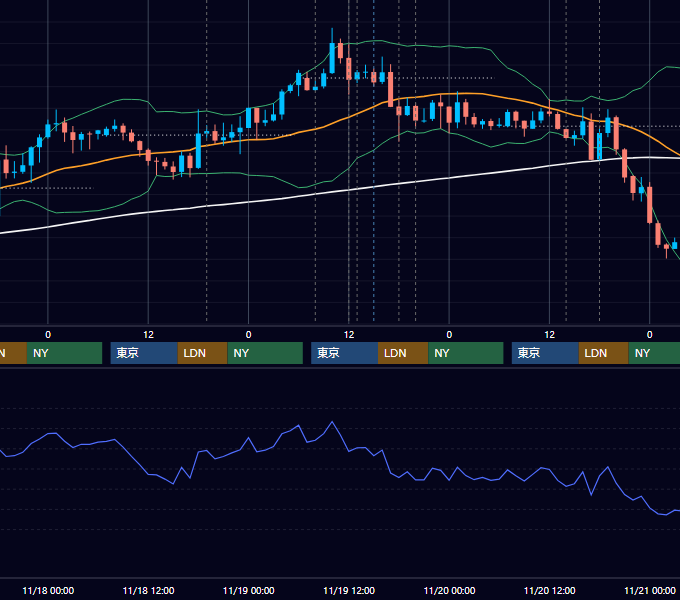680x600 pixels.
Task: Click the tallest blue candle at the 11/19 peak
Action: (x=332, y=58)
